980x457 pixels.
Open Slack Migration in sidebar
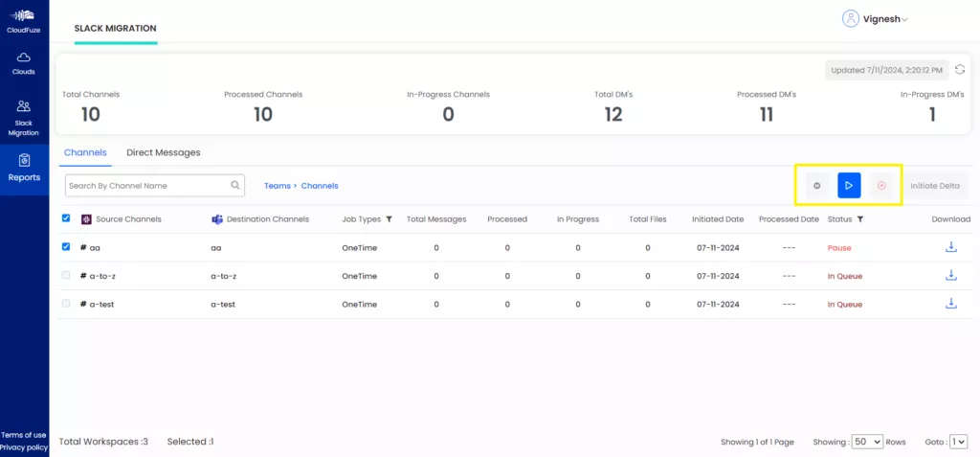(x=24, y=118)
